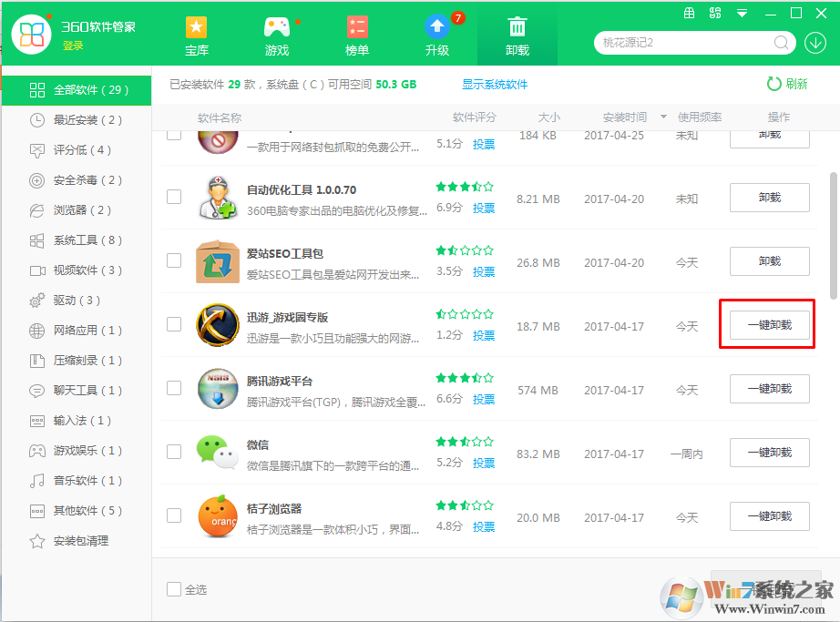Sort by 安装时间 column dropdown arrow
This screenshot has width=840, height=622.
tap(663, 117)
